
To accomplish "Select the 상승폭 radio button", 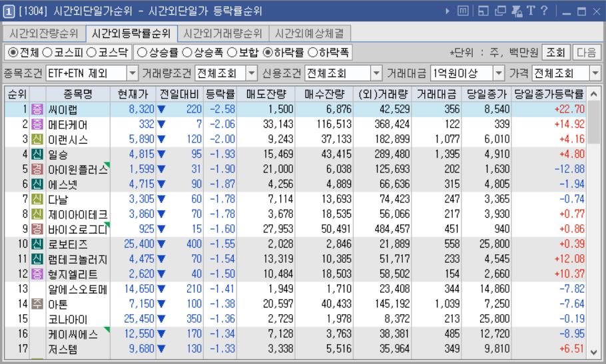I will pyautogui.click(x=187, y=53).
